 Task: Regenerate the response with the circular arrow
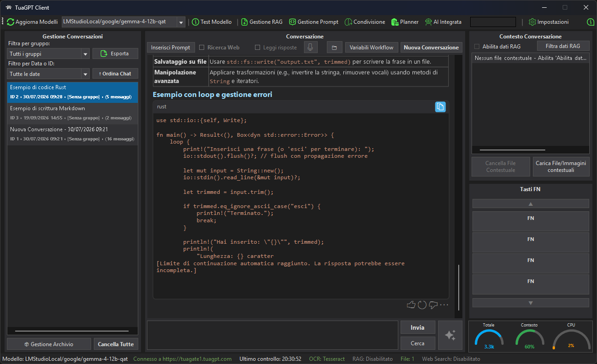point(422,305)
